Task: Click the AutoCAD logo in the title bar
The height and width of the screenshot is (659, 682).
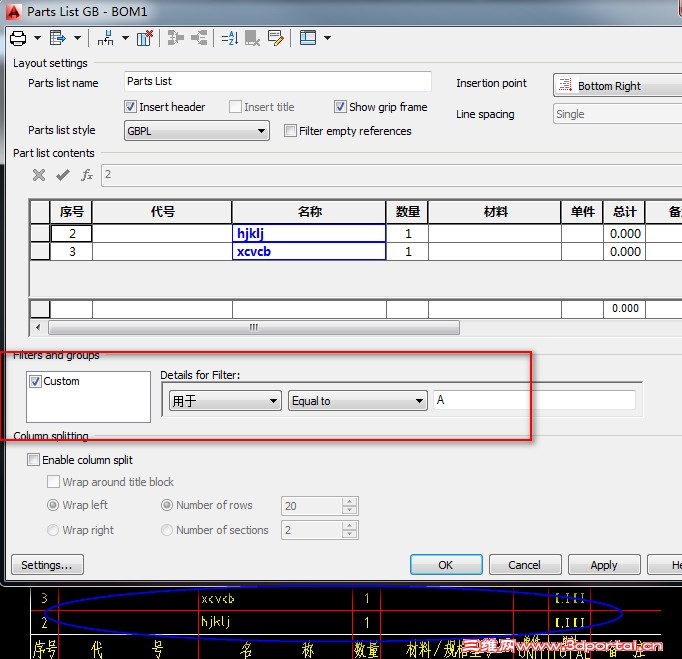Action: 13,11
